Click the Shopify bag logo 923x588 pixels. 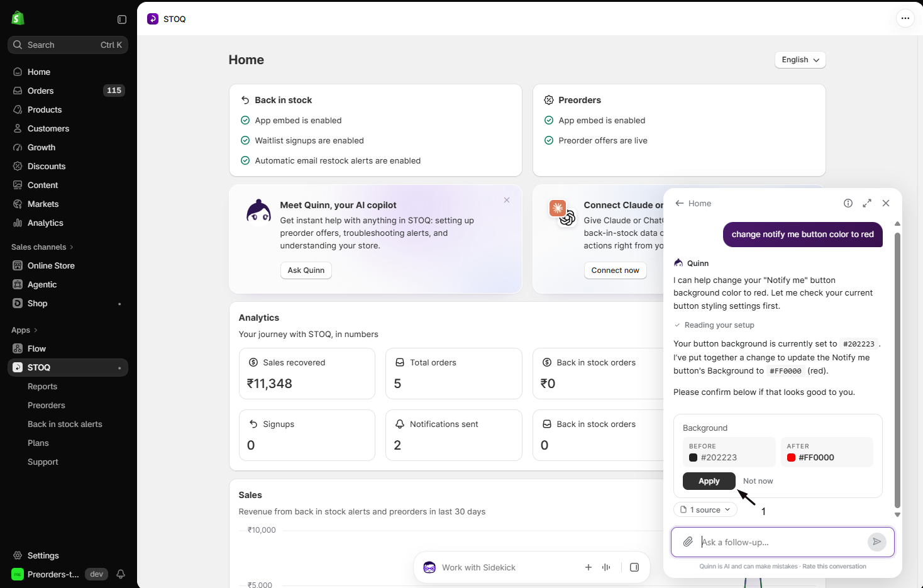[x=18, y=18]
